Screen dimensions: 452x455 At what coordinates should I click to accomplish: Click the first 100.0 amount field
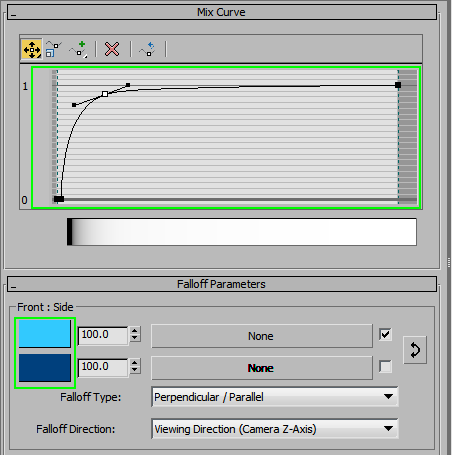tap(103, 335)
